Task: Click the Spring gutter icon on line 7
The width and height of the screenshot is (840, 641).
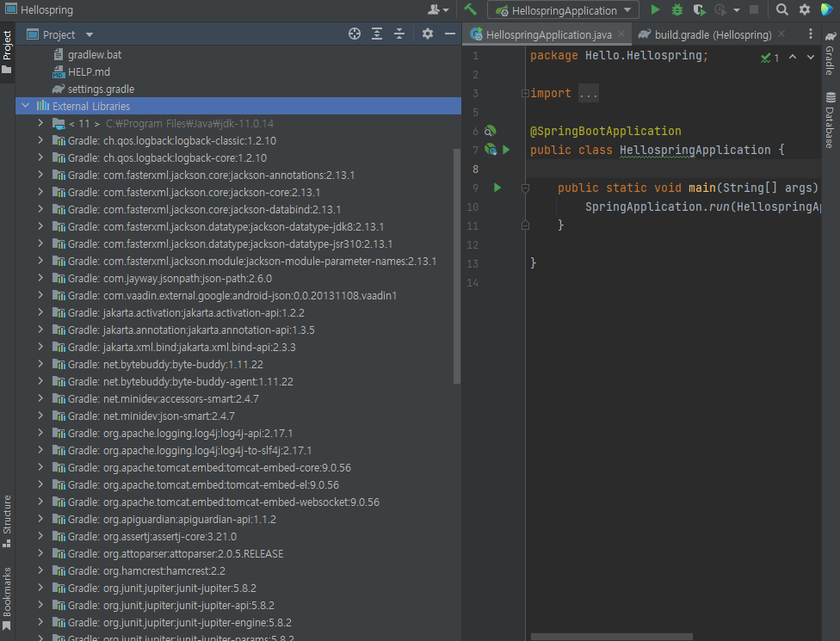Action: [x=491, y=150]
